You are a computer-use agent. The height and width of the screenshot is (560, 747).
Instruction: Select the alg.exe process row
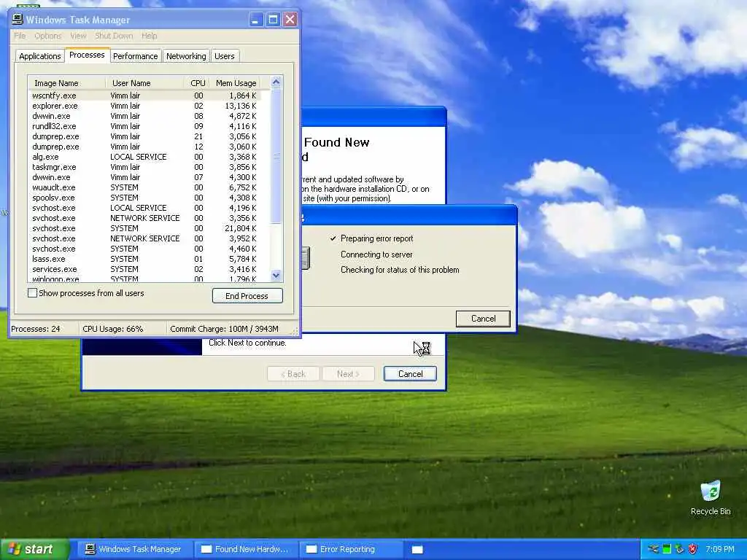coord(144,157)
